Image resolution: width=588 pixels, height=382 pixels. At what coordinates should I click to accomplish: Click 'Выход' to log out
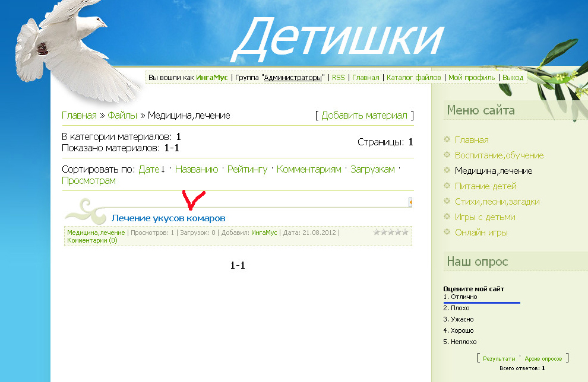513,78
